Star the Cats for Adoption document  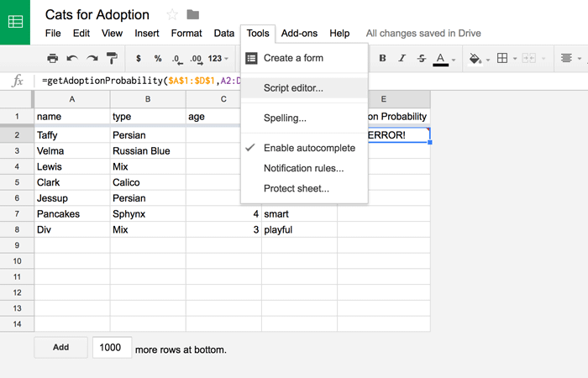tap(172, 15)
